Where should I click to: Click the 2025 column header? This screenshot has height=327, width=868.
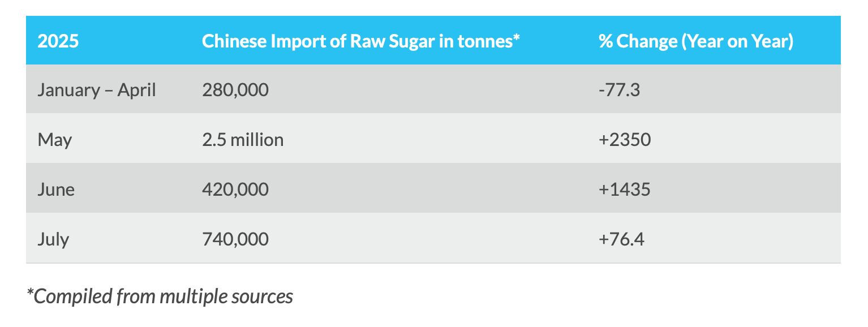tap(58, 42)
